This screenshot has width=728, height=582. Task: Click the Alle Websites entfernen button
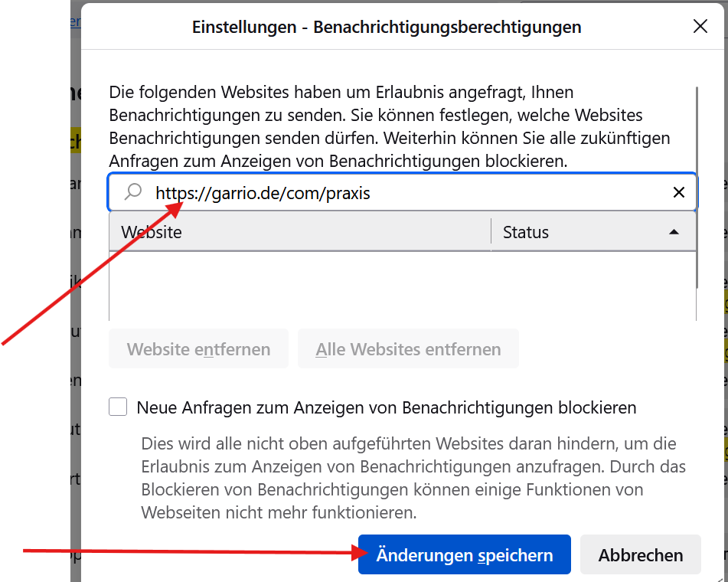tap(408, 349)
